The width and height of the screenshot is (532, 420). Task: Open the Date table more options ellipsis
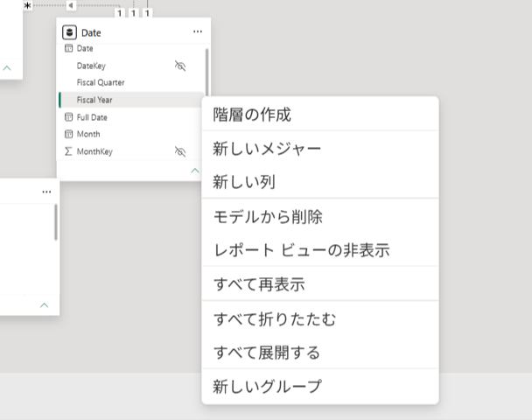[x=198, y=31]
